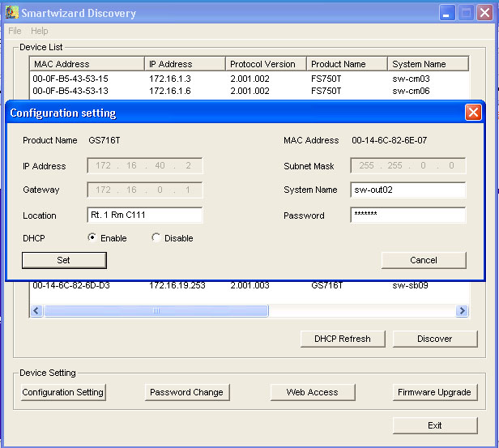
Task: Click the Product Name column header
Action: click(347, 64)
